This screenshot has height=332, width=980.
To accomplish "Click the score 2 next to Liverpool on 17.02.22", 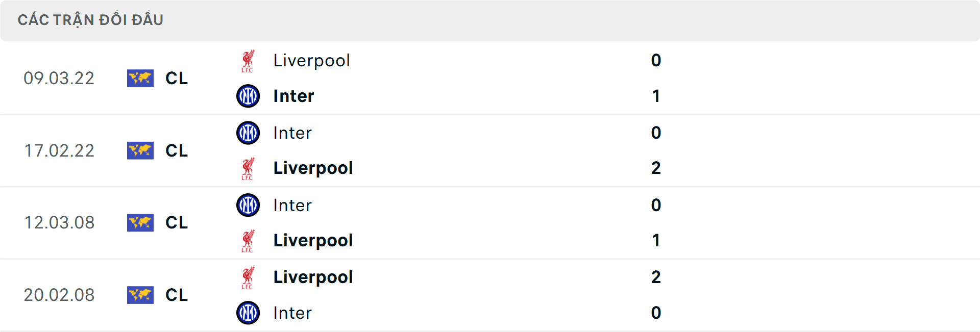I will tap(656, 168).
